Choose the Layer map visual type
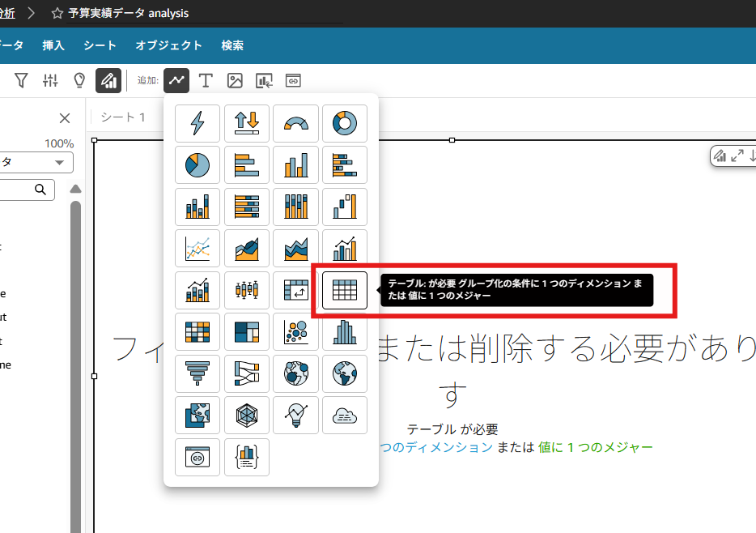Screen dimensions: 756x533 pyautogui.click(x=197, y=416)
